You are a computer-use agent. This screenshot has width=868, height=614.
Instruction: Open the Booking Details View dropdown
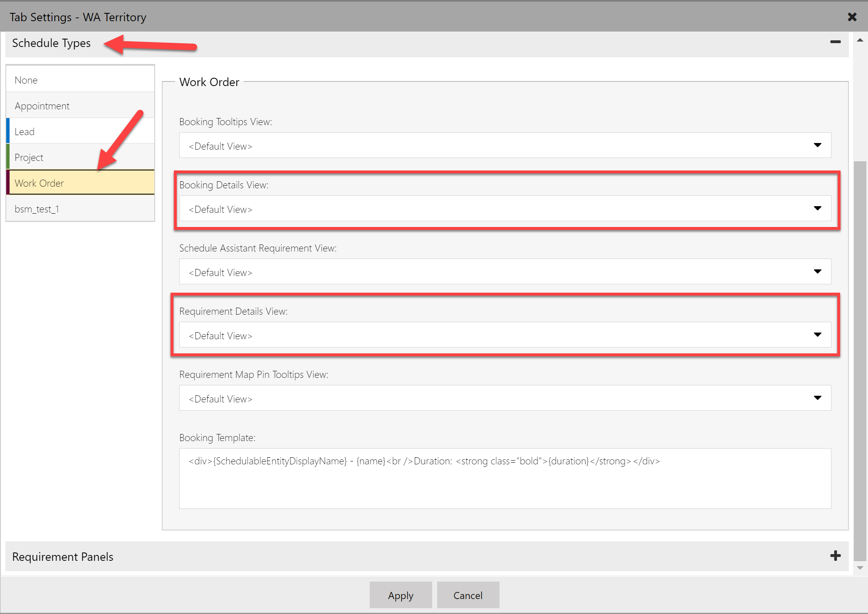click(818, 209)
